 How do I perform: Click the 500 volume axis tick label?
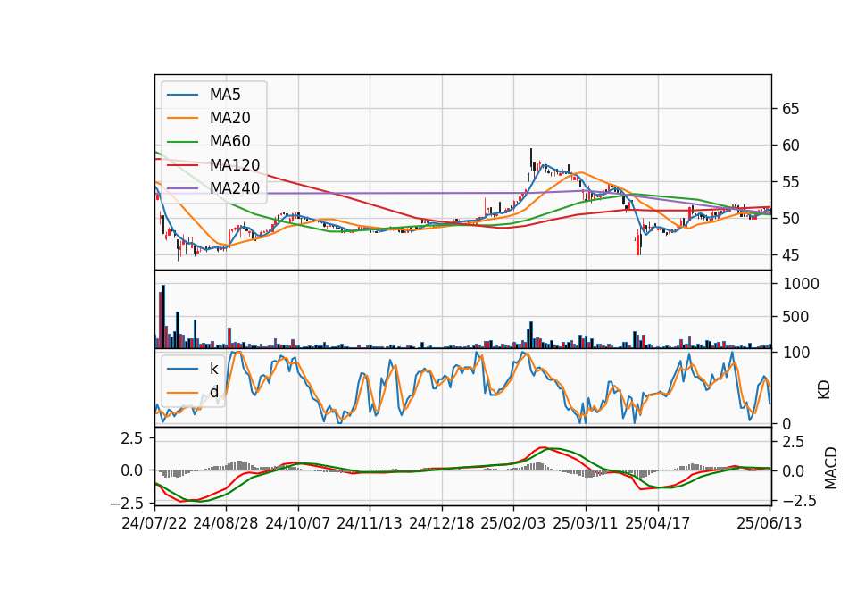[x=795, y=316]
